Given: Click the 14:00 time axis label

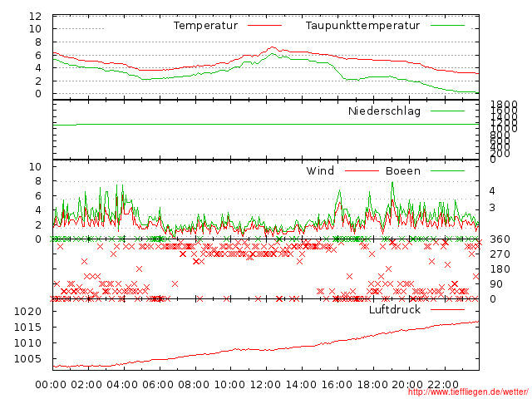Looking at the screenshot, I should click(301, 385).
